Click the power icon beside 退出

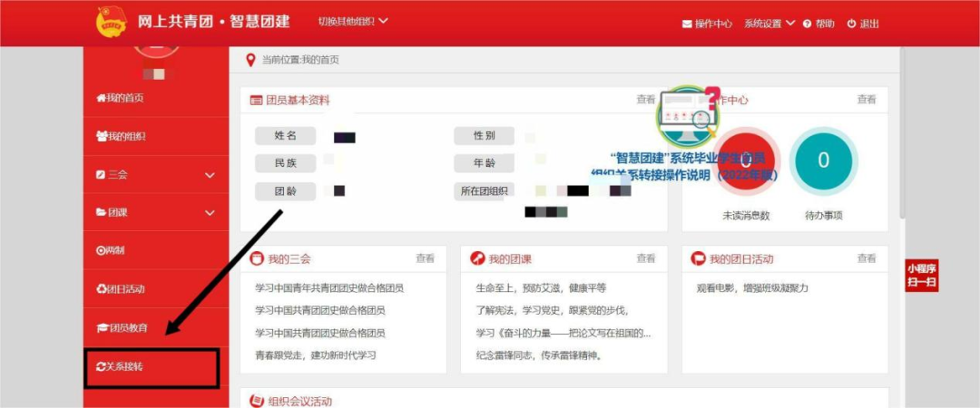(851, 24)
